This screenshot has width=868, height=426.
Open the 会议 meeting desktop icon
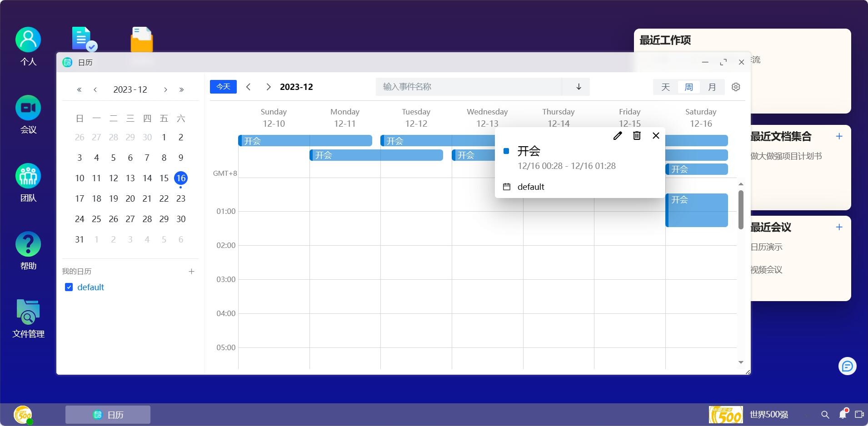click(x=28, y=108)
